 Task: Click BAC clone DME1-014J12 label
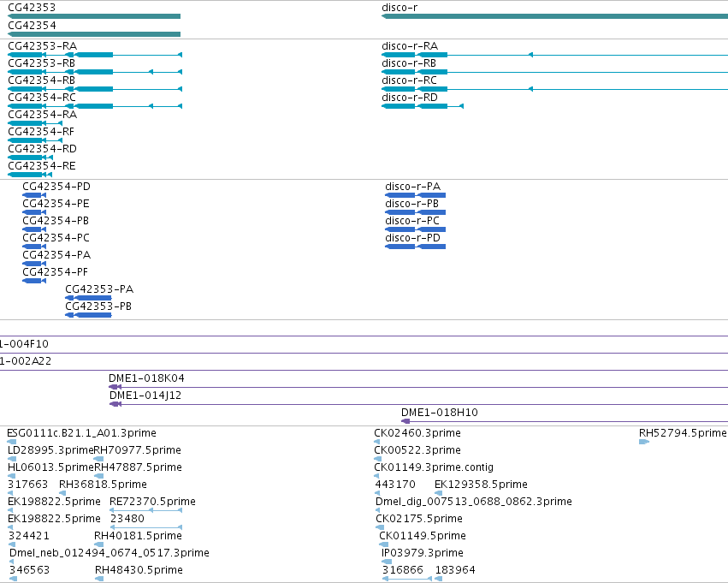(x=145, y=396)
